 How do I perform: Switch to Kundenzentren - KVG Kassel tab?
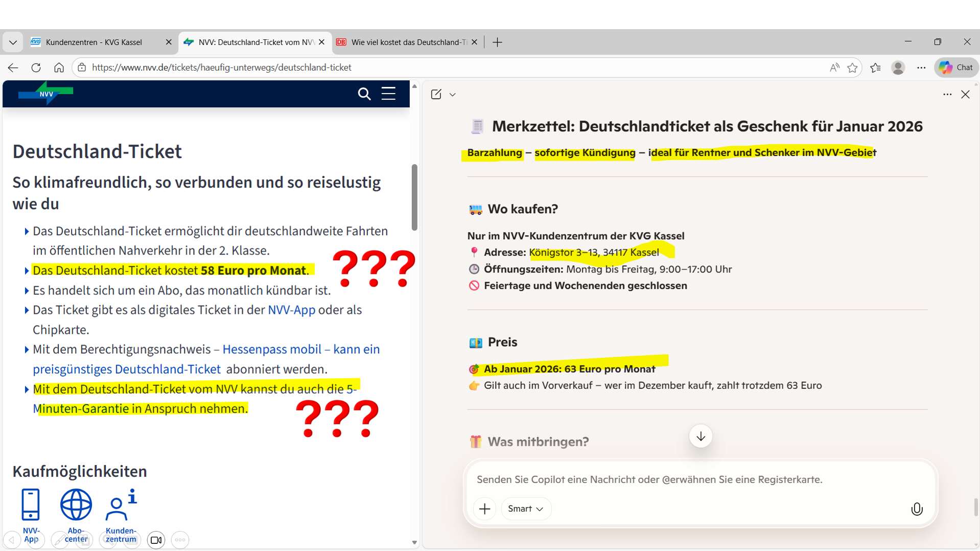click(95, 42)
